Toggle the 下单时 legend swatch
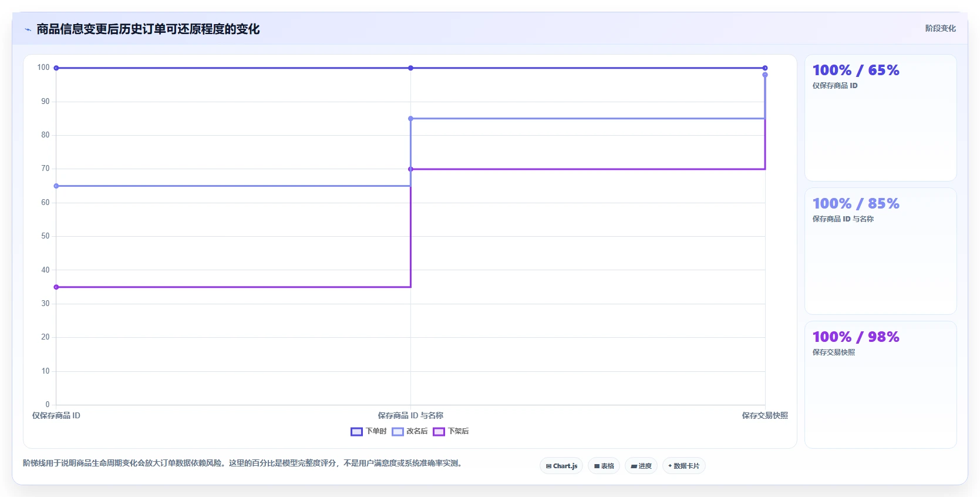 click(356, 432)
